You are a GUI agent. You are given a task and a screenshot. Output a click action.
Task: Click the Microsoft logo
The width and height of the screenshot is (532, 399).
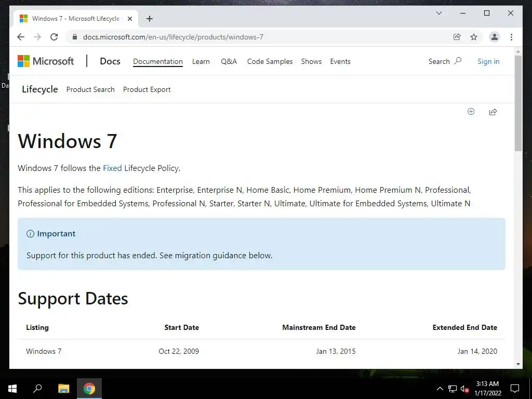click(46, 61)
